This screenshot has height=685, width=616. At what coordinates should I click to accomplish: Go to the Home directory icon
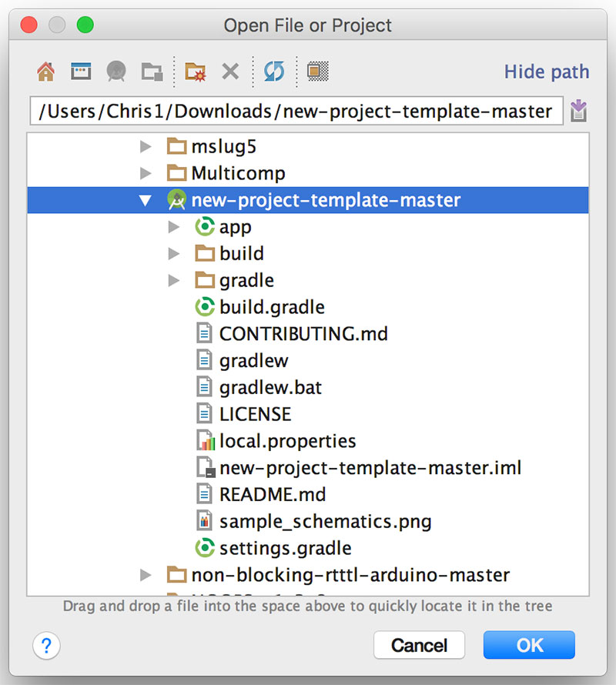click(x=45, y=72)
